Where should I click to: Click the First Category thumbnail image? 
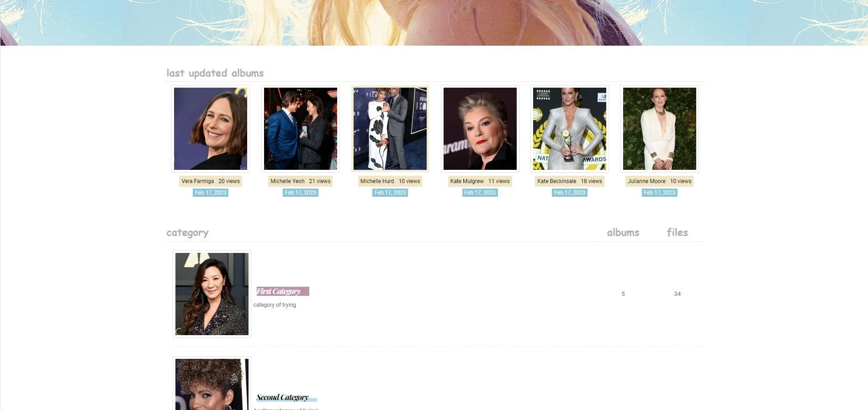click(x=212, y=294)
